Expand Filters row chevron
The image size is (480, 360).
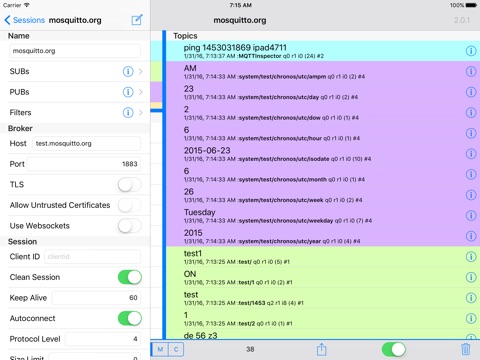(x=141, y=113)
